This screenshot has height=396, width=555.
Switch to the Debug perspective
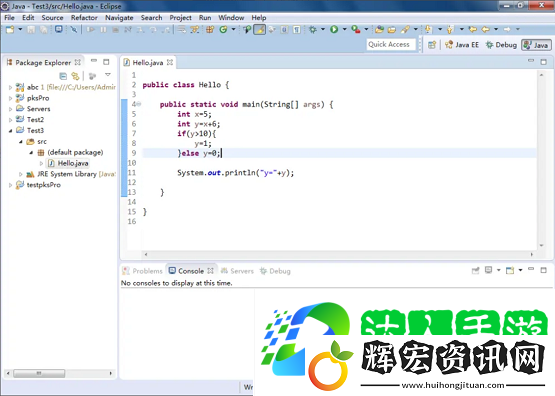501,45
